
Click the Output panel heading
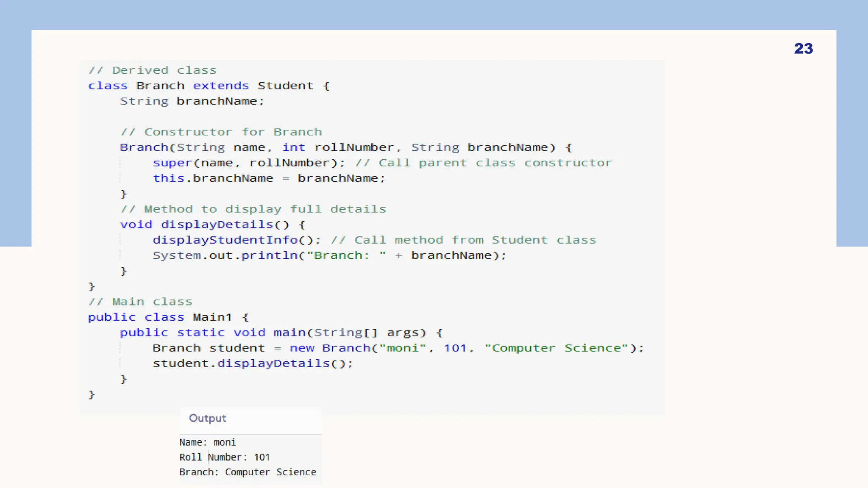click(207, 418)
